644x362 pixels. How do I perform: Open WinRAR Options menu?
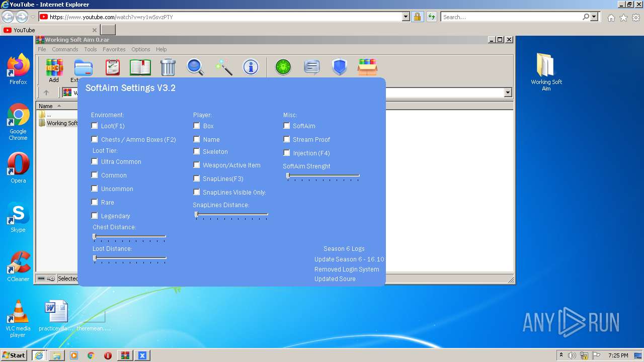coord(141,49)
